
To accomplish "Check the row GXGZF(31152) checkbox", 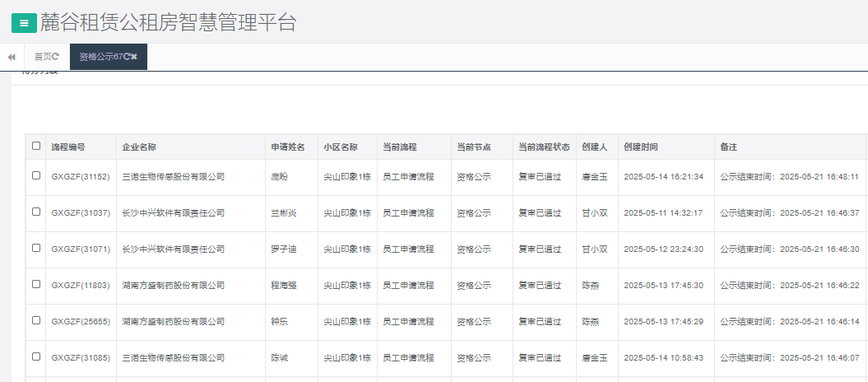I will (x=36, y=175).
